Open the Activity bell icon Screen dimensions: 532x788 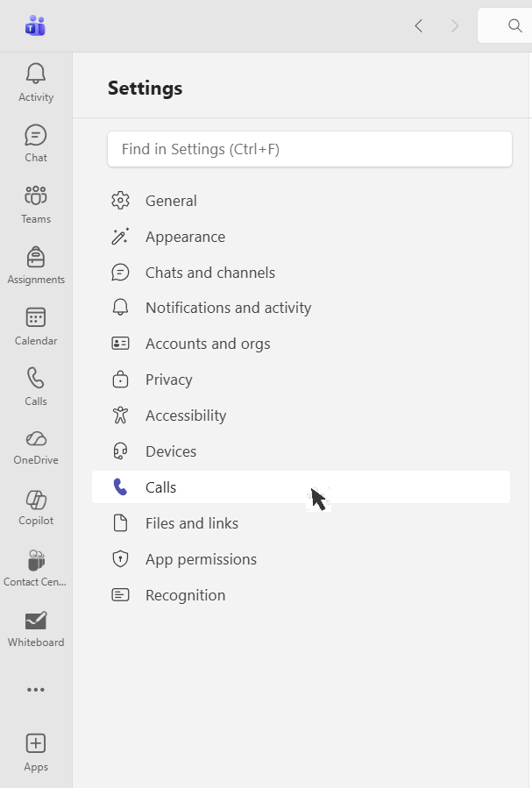pyautogui.click(x=36, y=74)
